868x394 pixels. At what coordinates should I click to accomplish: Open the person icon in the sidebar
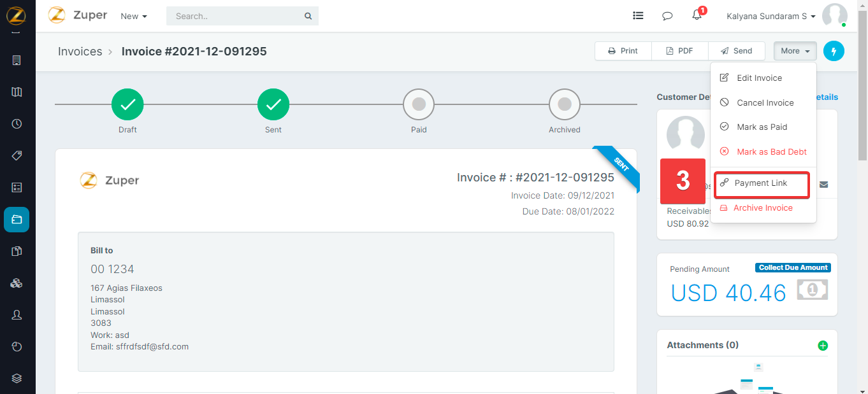(x=17, y=315)
